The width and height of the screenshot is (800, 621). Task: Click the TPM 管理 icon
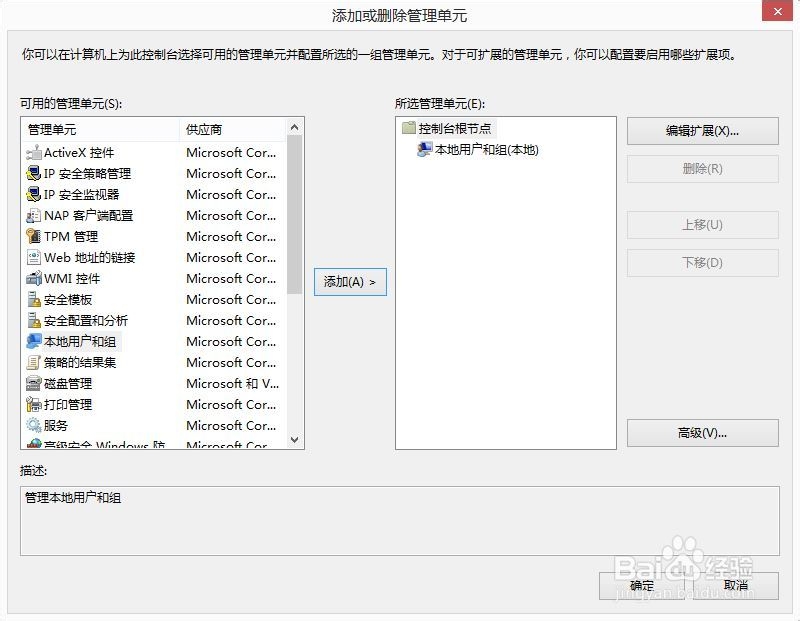[x=34, y=236]
